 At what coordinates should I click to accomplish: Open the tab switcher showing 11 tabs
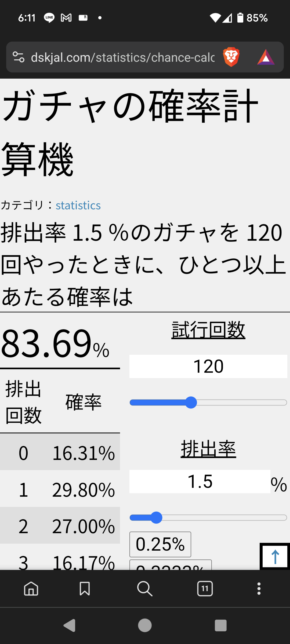205,589
